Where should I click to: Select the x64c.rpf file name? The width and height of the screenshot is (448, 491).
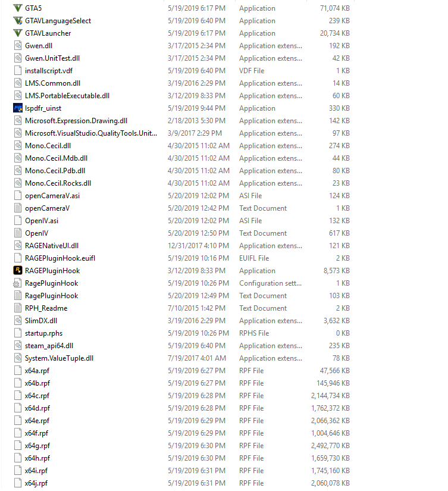[x=37, y=396]
